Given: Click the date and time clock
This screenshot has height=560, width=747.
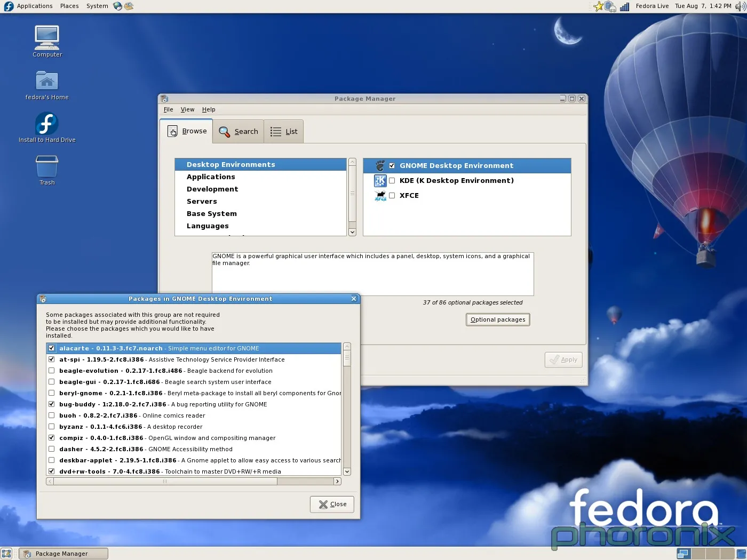Looking at the screenshot, I should click(x=703, y=6).
